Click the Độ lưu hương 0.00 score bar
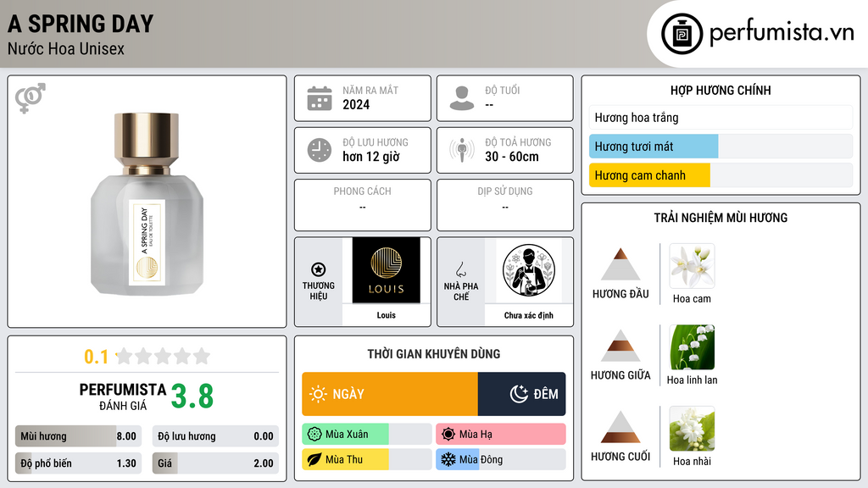 [215, 436]
